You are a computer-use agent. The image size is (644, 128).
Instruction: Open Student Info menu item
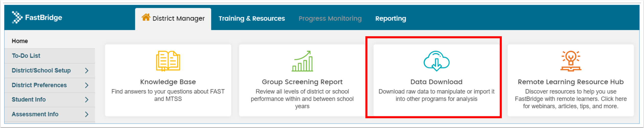(x=50, y=100)
